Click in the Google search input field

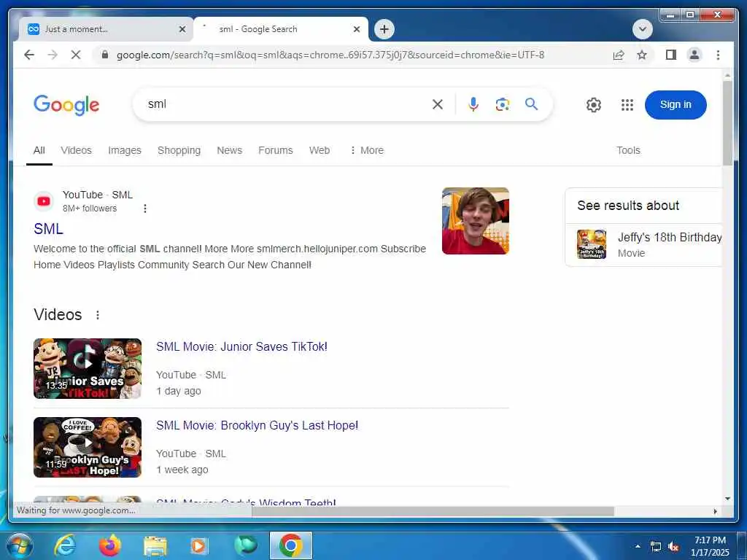pyautogui.click(x=286, y=104)
